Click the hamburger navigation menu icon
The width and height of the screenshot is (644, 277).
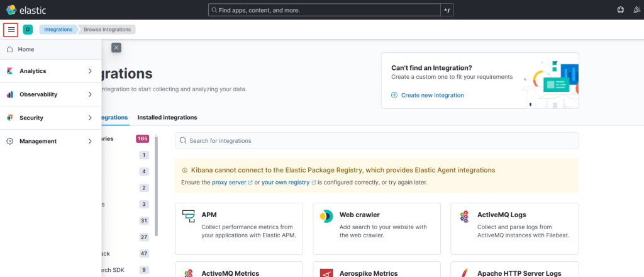pos(11,30)
